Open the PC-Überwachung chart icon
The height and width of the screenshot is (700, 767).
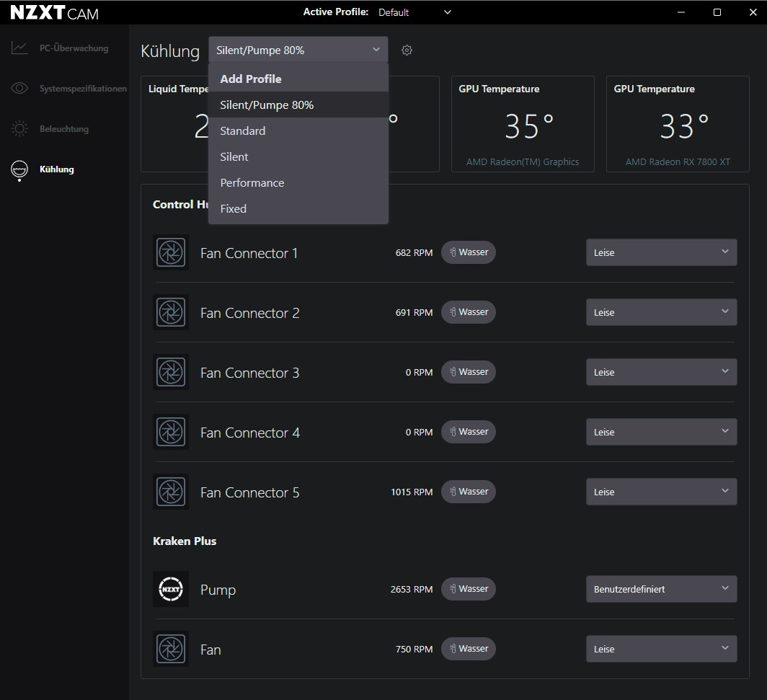point(19,48)
